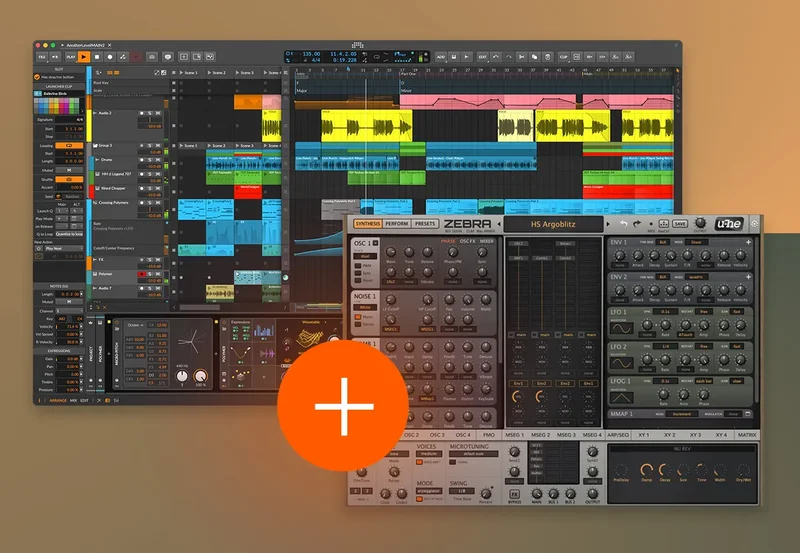Click the copy icon in Bitwig toolbar
The height and width of the screenshot is (553, 800).
pos(534,57)
